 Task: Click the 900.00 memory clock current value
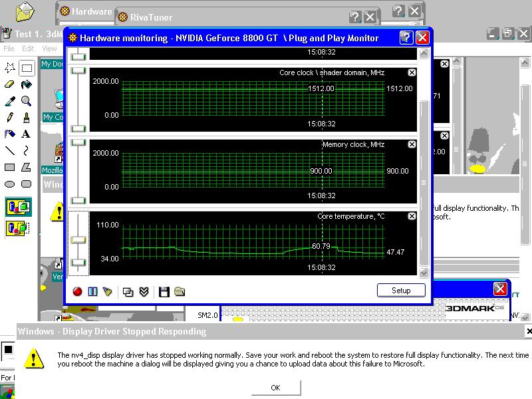coord(397,171)
